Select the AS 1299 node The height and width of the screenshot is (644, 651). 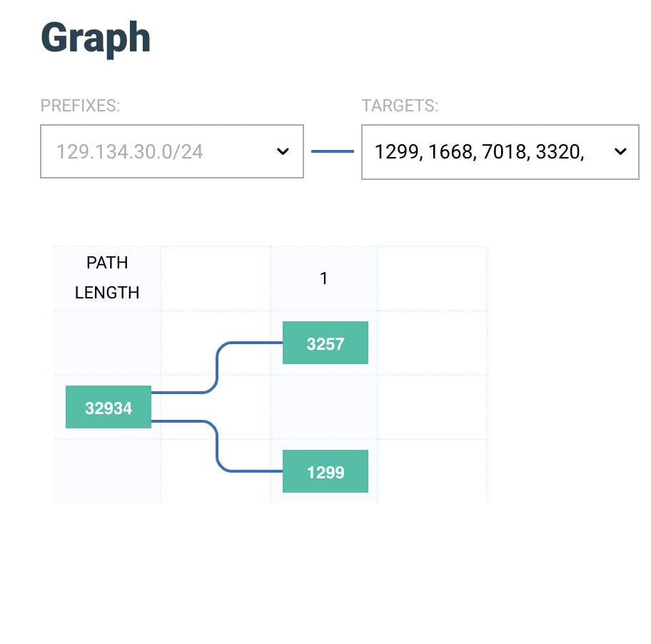point(325,471)
